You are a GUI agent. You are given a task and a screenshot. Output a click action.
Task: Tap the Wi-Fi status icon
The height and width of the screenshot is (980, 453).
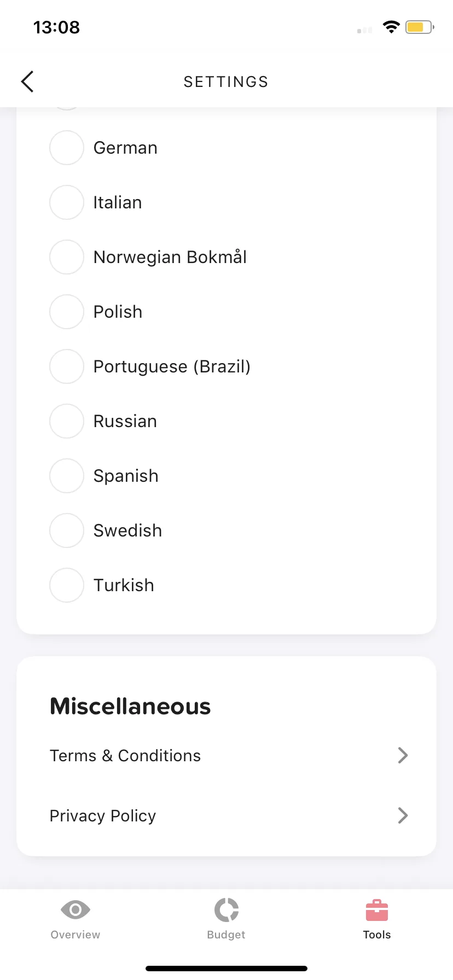pos(391,27)
